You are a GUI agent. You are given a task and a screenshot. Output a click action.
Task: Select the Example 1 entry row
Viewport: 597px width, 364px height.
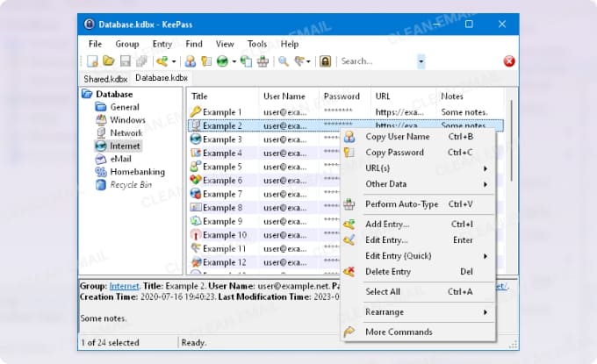click(x=345, y=112)
